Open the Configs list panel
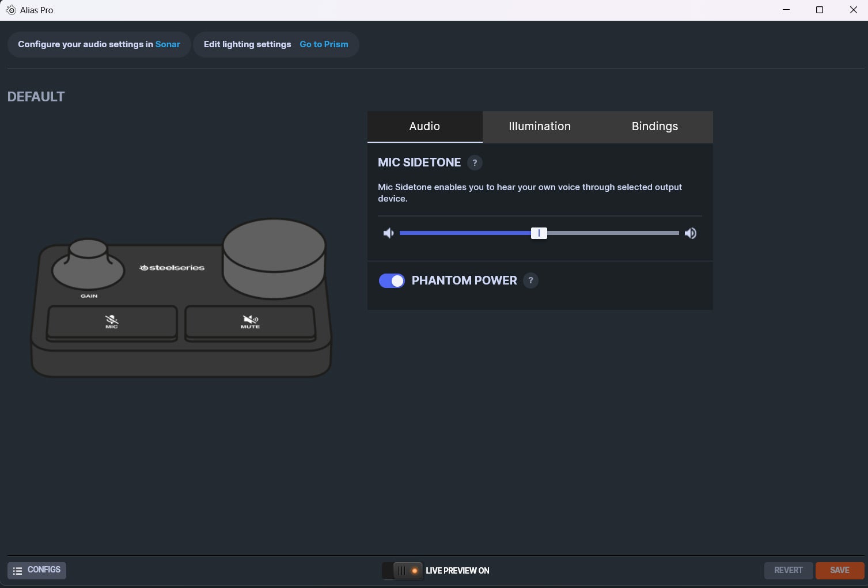 [x=37, y=570]
